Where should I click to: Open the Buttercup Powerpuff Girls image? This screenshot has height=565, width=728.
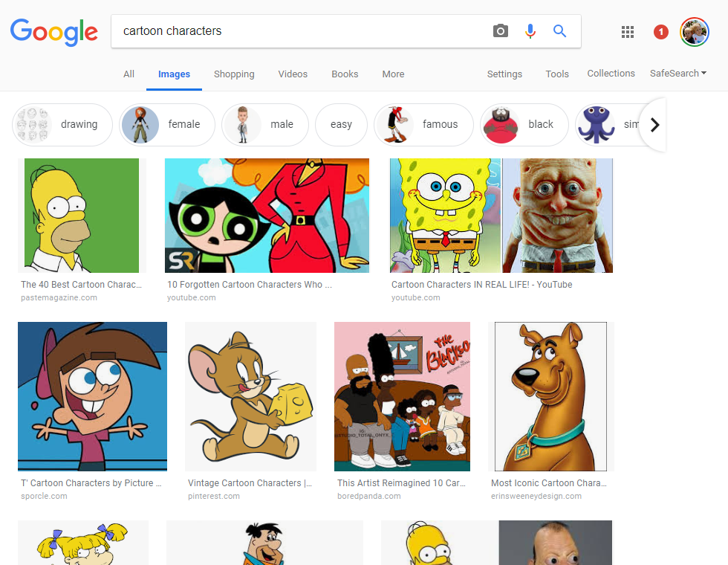click(267, 216)
